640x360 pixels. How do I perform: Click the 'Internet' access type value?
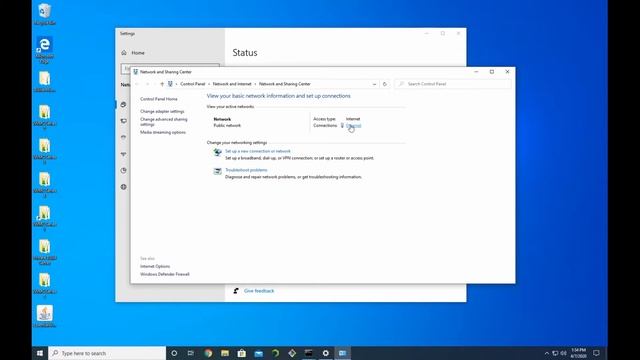[353, 119]
